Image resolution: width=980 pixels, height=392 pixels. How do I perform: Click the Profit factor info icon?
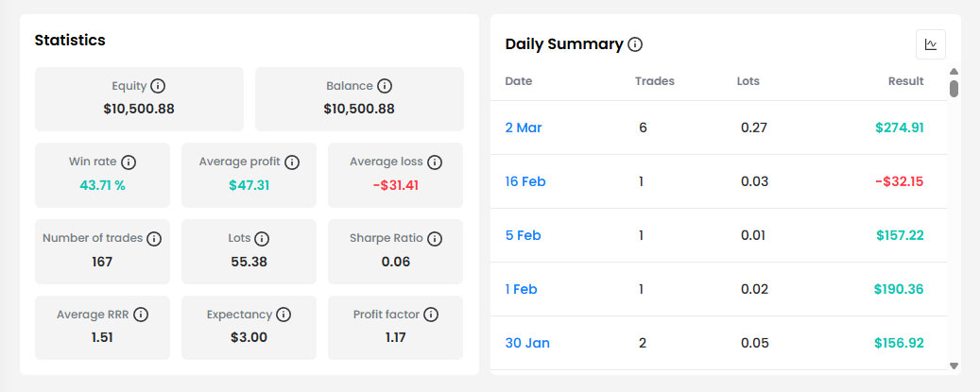click(x=431, y=315)
